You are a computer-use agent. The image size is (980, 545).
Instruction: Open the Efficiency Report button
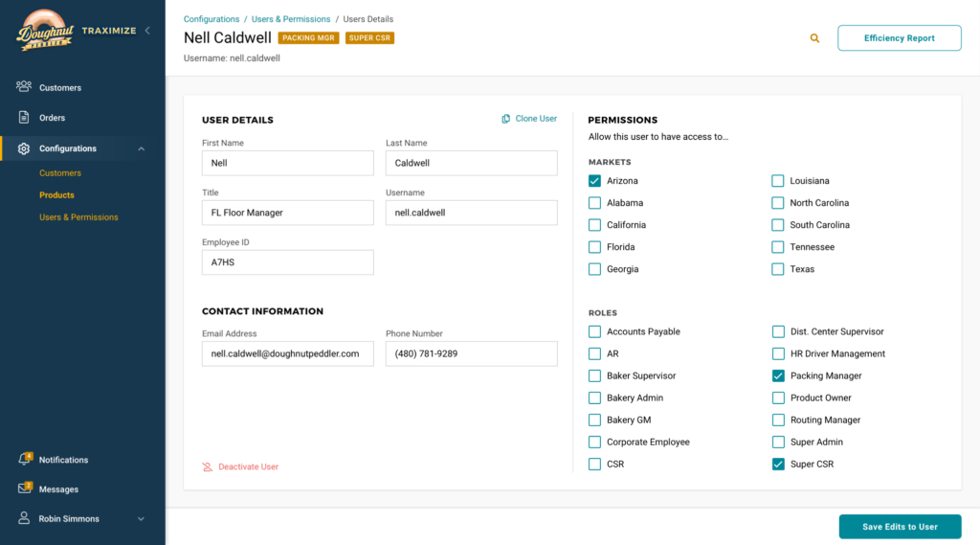point(899,38)
